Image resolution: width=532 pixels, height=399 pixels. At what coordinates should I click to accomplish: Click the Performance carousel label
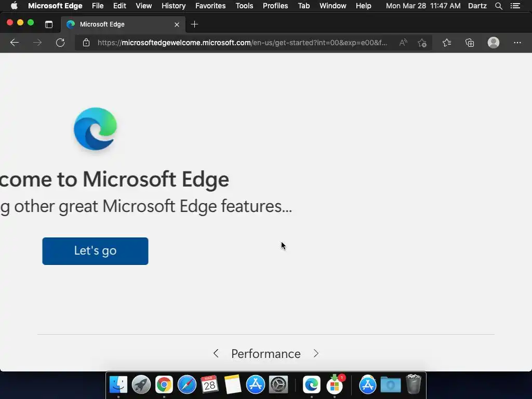266,354
